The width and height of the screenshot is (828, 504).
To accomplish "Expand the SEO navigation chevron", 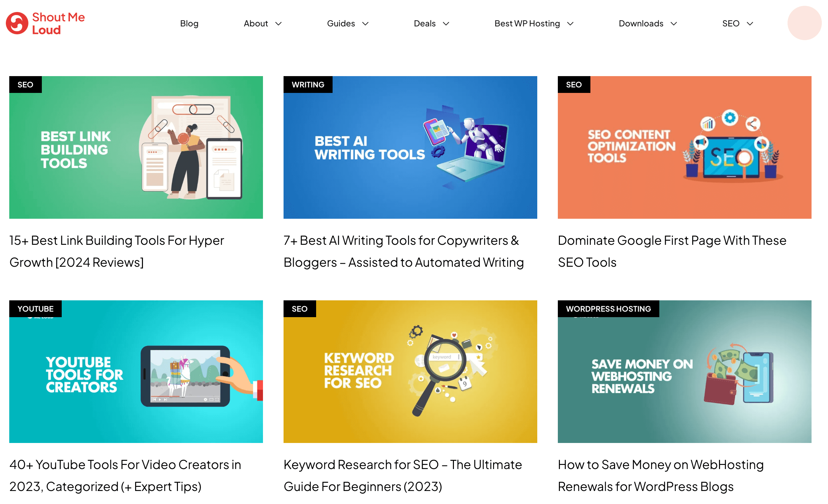I will pyautogui.click(x=750, y=24).
